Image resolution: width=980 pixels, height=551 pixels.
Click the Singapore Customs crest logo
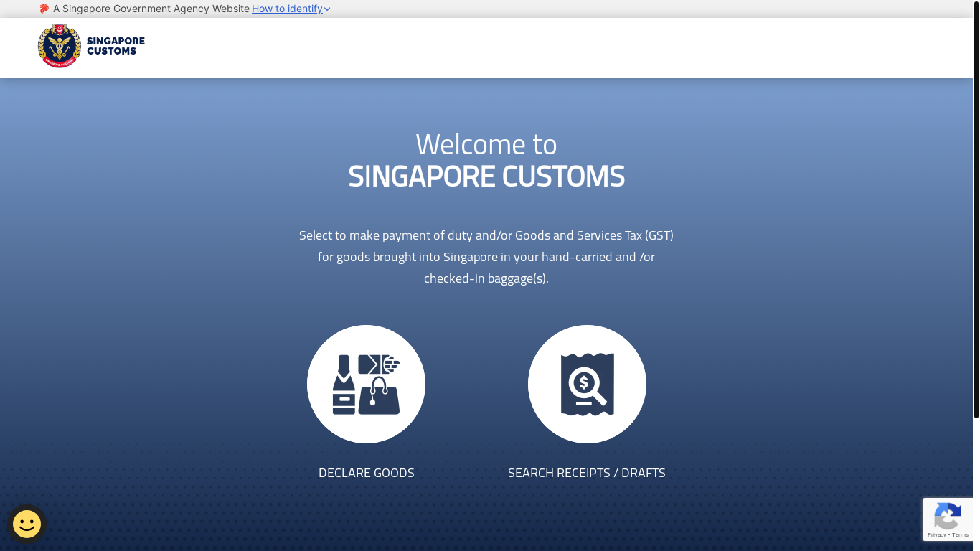[60, 46]
